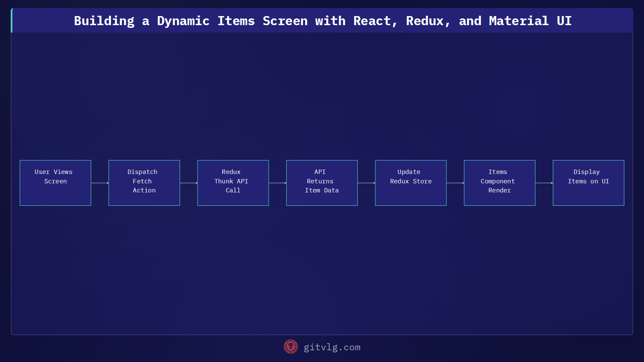Select the Update Redux Store box
644x362 pixels.
[411, 183]
